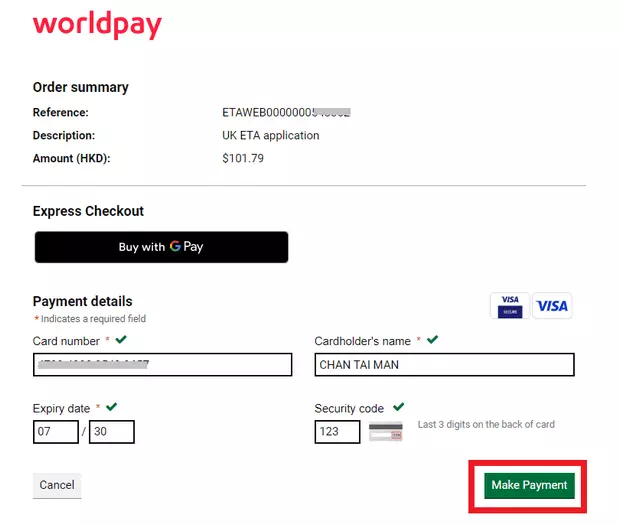This screenshot has width=620, height=525.
Task: Click the green checkmark beside Security code
Action: 399,407
